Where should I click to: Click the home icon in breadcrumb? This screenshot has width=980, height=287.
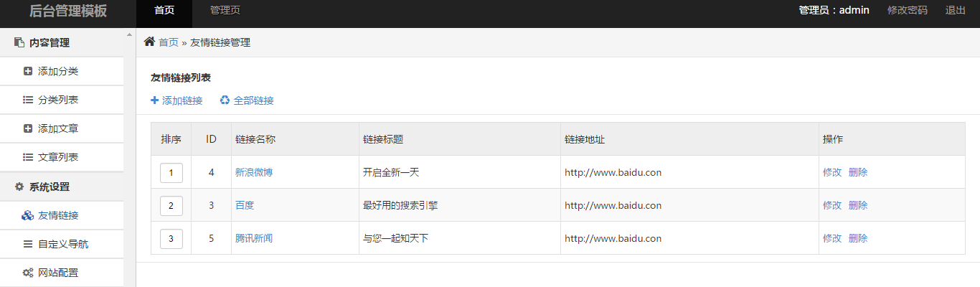pyautogui.click(x=149, y=42)
